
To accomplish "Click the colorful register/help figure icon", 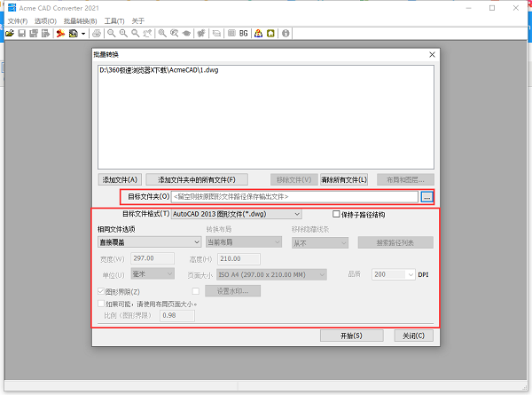I will point(259,33).
